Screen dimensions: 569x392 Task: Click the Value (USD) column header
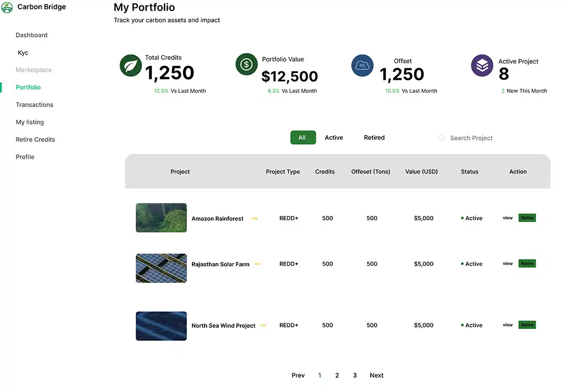[421, 171]
